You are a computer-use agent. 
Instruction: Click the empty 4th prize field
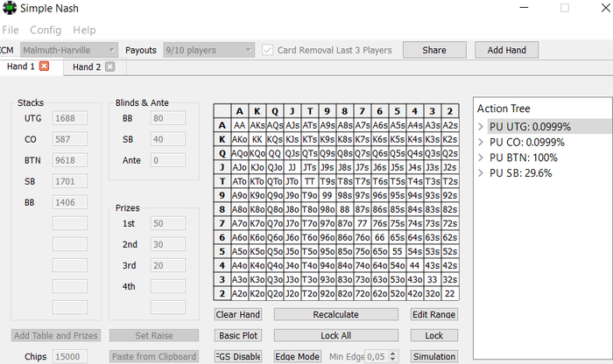click(168, 286)
